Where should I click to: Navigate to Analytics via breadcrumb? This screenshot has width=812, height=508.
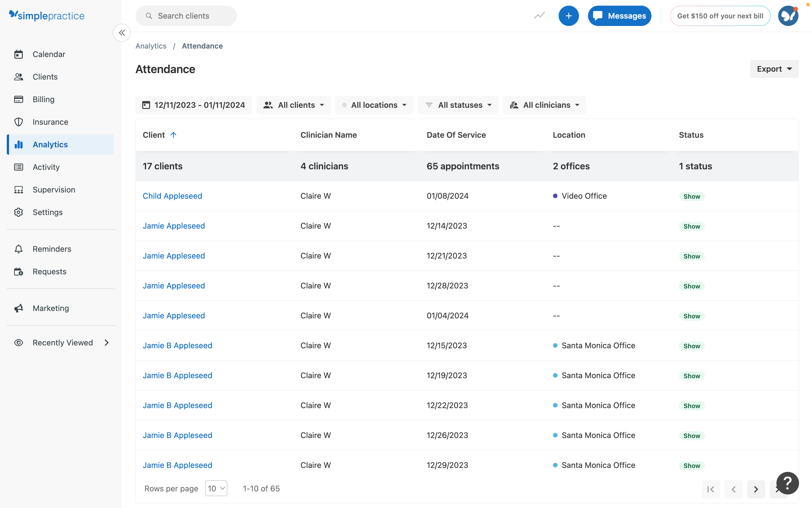click(x=151, y=46)
